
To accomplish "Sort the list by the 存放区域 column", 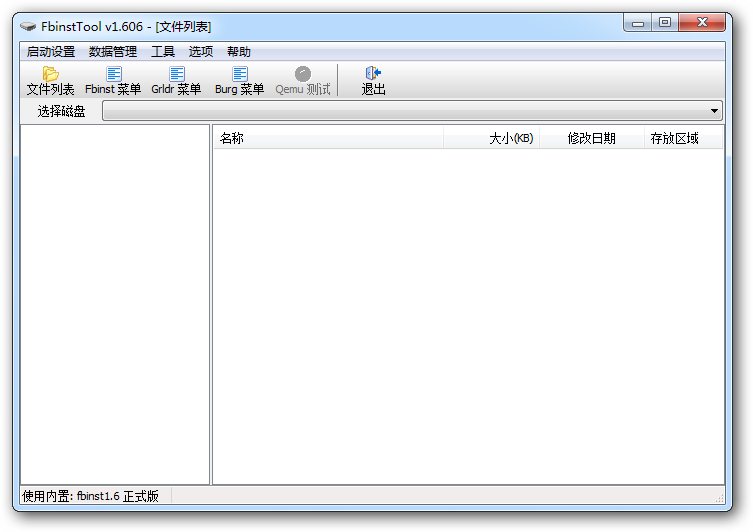I will [683, 138].
